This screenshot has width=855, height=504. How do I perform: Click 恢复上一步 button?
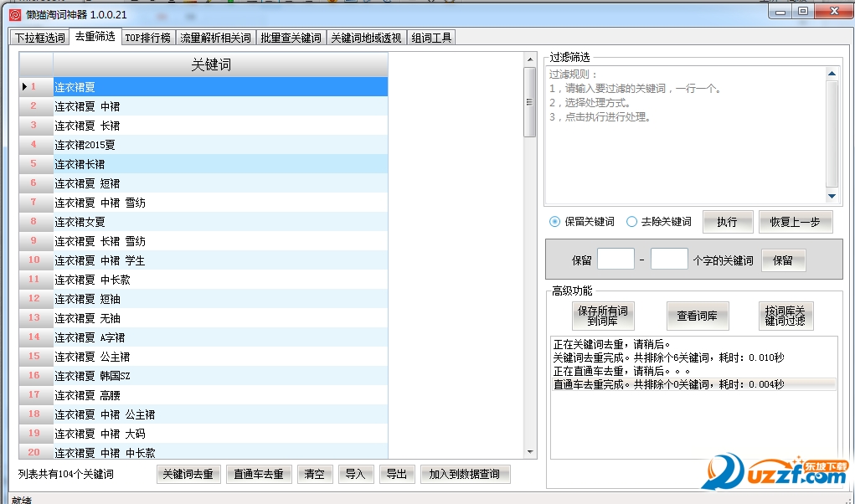pyautogui.click(x=795, y=222)
